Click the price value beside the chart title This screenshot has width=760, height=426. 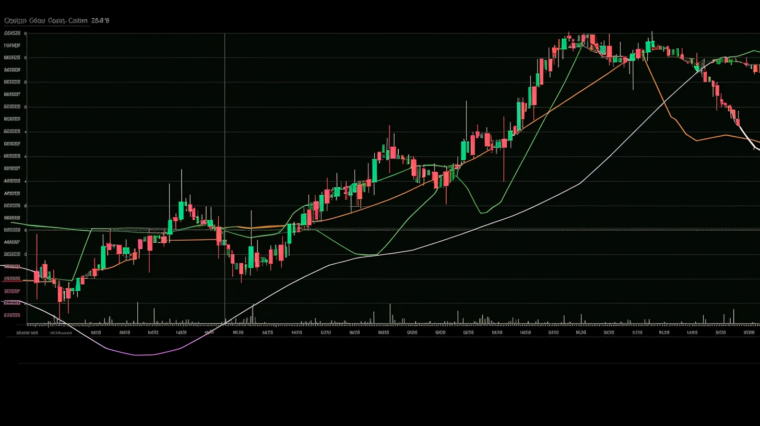click(x=100, y=19)
